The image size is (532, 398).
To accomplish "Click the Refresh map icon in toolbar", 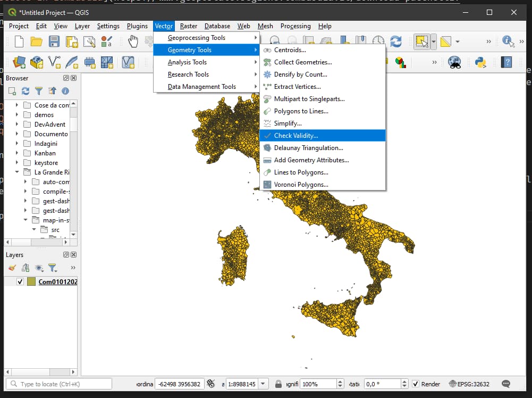I will point(395,42).
